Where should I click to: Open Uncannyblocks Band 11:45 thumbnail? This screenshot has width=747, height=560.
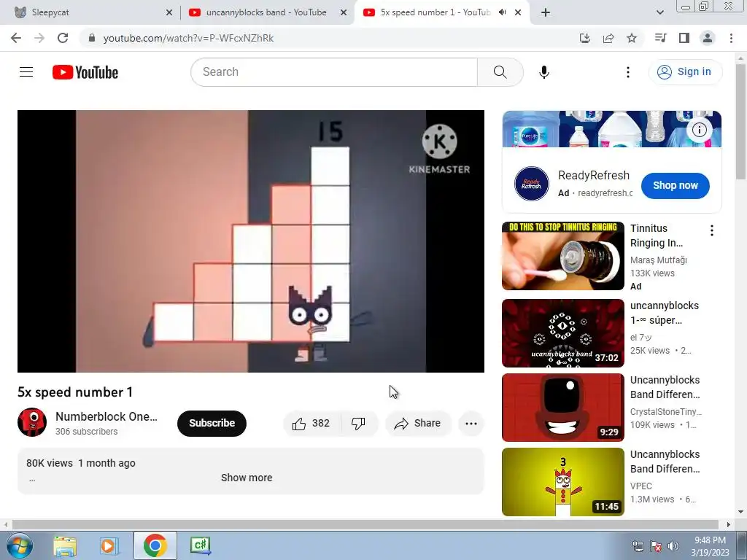(x=562, y=482)
